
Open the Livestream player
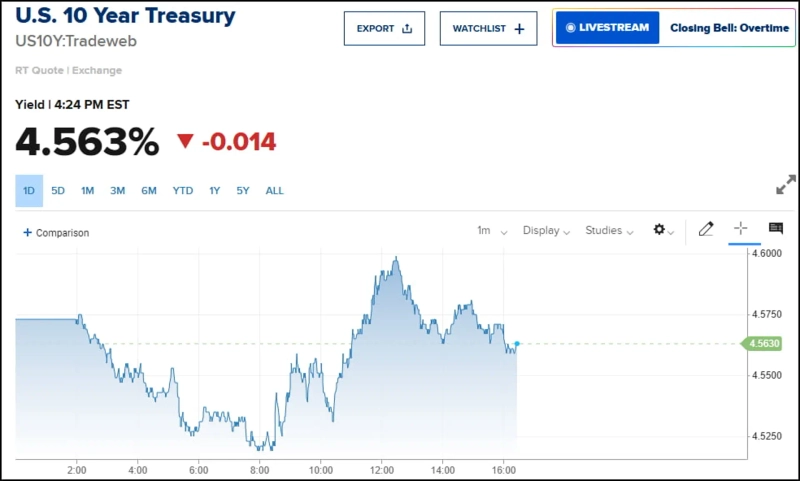pyautogui.click(x=607, y=28)
